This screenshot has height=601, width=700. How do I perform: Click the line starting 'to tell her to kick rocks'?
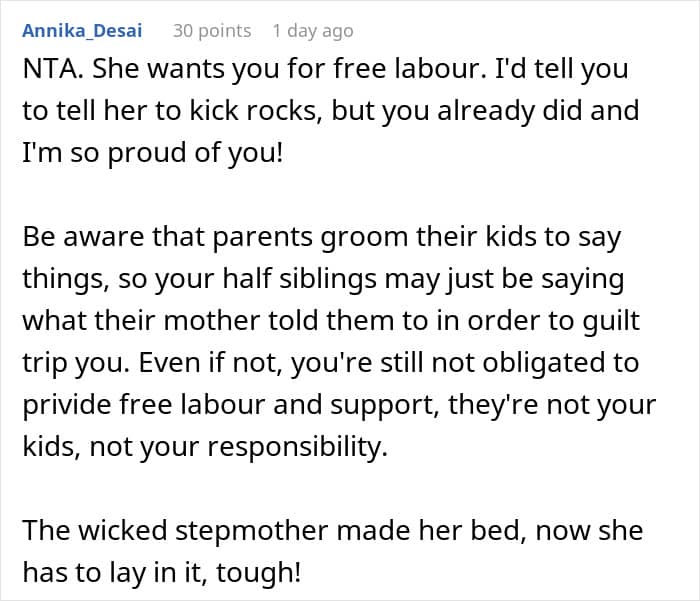tap(331, 111)
